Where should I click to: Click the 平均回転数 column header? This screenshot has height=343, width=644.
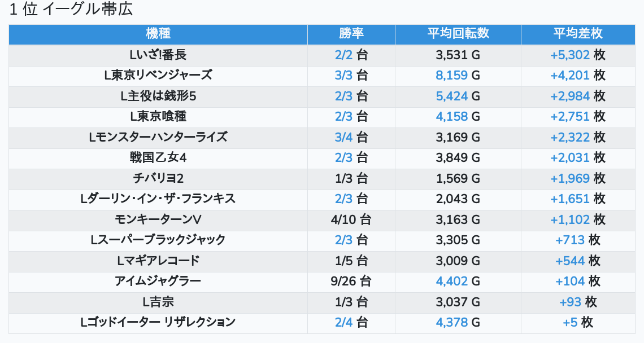point(458,34)
